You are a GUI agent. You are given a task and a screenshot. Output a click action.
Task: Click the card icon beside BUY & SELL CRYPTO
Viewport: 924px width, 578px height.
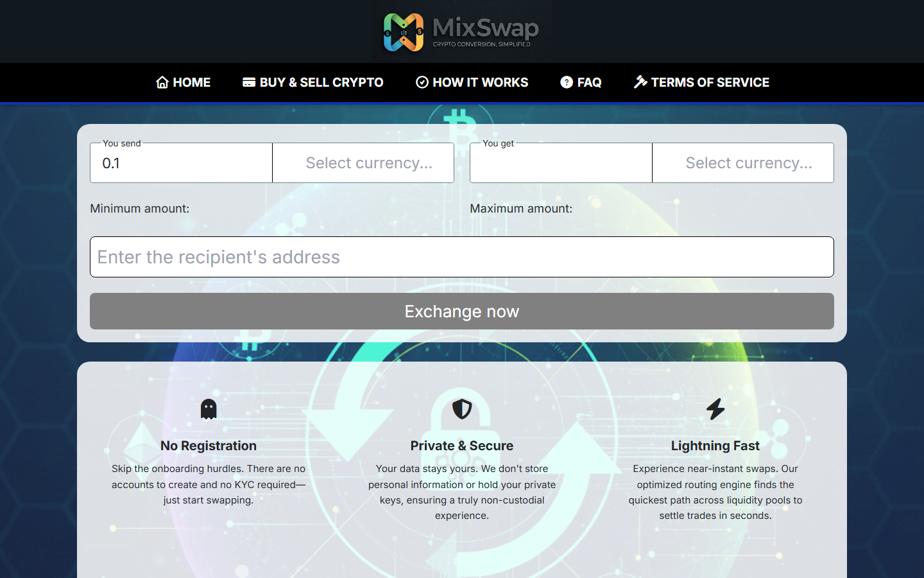(x=249, y=82)
